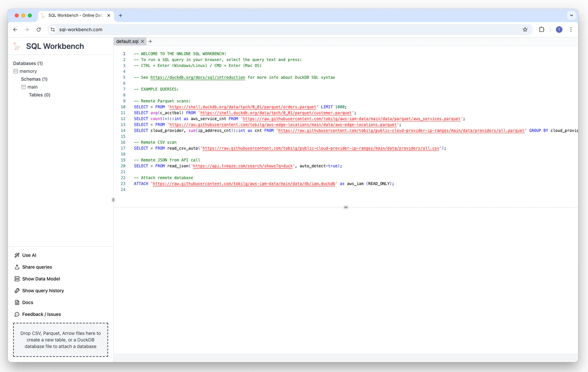Click Show query history

(x=43, y=291)
